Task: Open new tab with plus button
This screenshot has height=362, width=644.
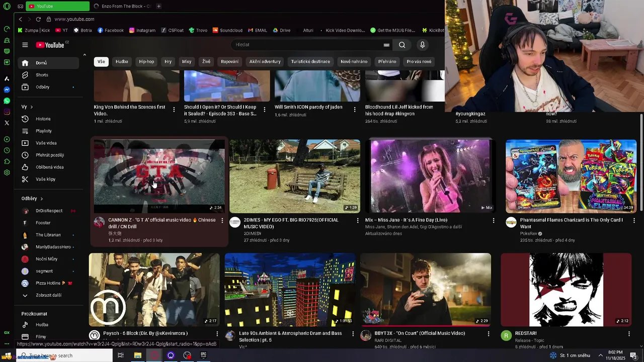Action: pyautogui.click(x=158, y=6)
